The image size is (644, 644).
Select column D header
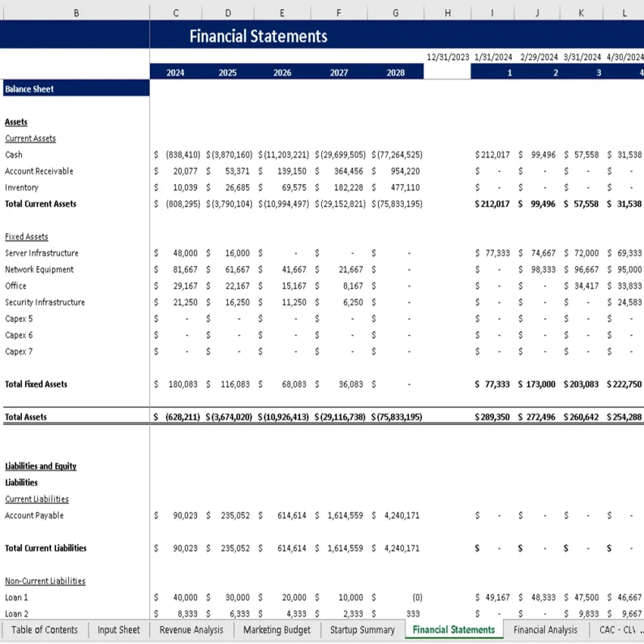pyautogui.click(x=228, y=13)
